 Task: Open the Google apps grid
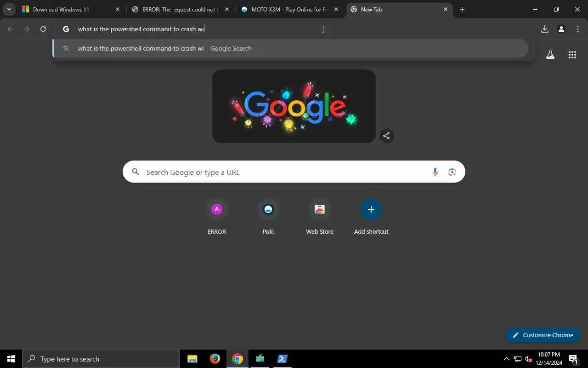pyautogui.click(x=572, y=55)
